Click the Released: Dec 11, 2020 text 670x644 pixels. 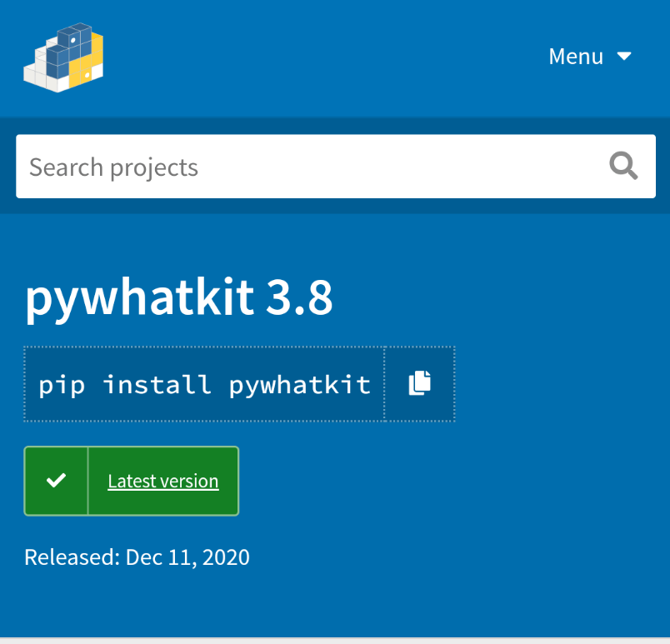click(x=137, y=557)
